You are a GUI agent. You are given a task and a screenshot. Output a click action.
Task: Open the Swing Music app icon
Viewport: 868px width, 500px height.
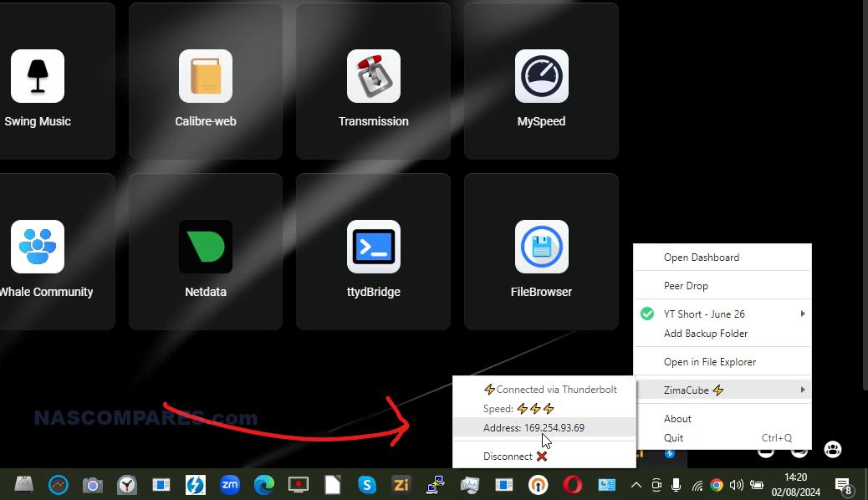(x=38, y=76)
